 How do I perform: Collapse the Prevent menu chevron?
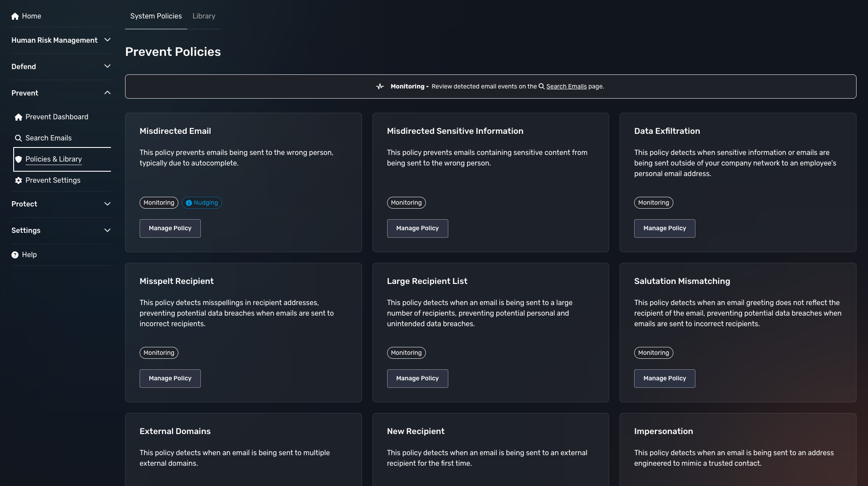107,93
